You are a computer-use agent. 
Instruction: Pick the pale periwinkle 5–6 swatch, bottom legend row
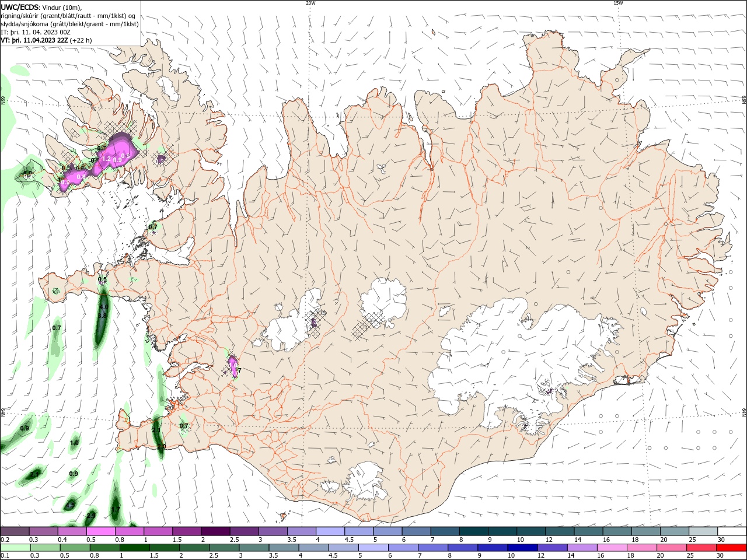click(x=373, y=548)
